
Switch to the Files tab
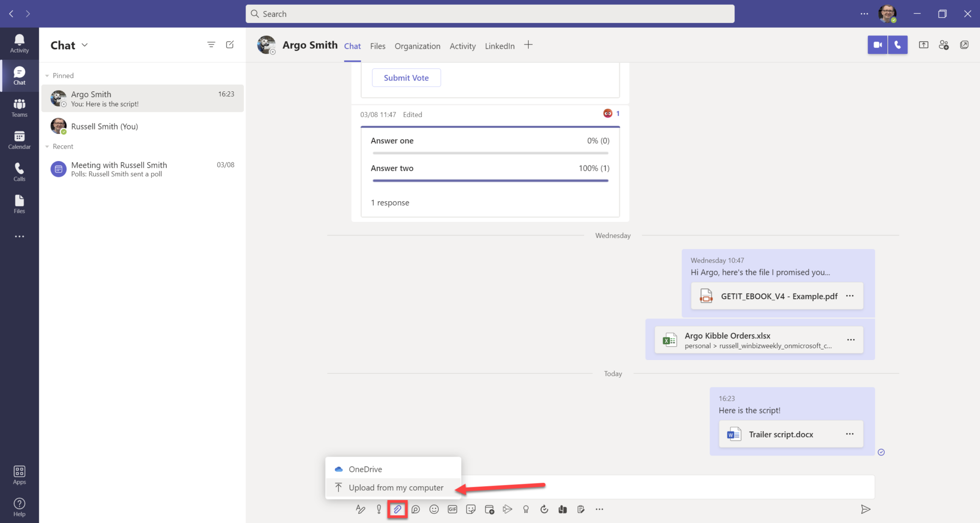tap(378, 46)
